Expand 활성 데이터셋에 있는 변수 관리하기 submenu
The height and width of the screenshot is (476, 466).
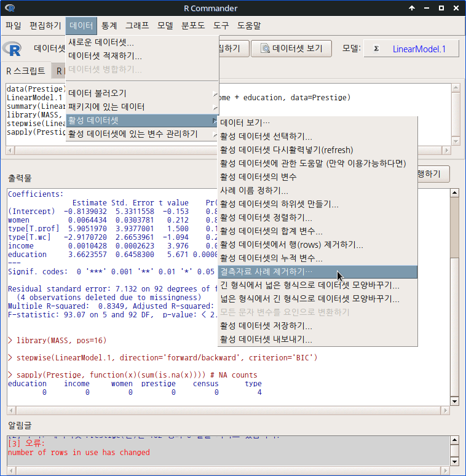click(142, 134)
